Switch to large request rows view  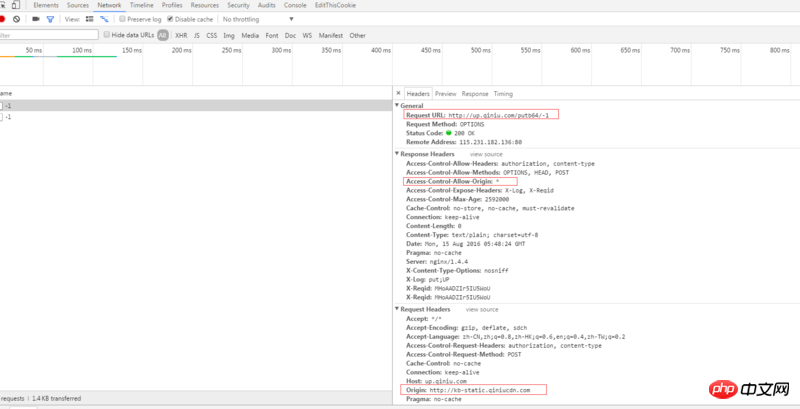(90, 19)
